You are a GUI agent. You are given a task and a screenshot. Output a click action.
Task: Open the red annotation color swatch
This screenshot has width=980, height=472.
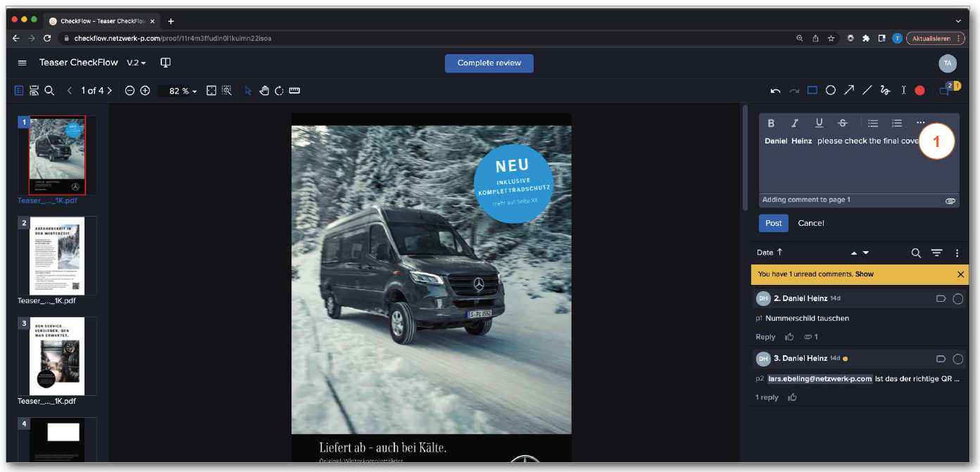coord(919,90)
